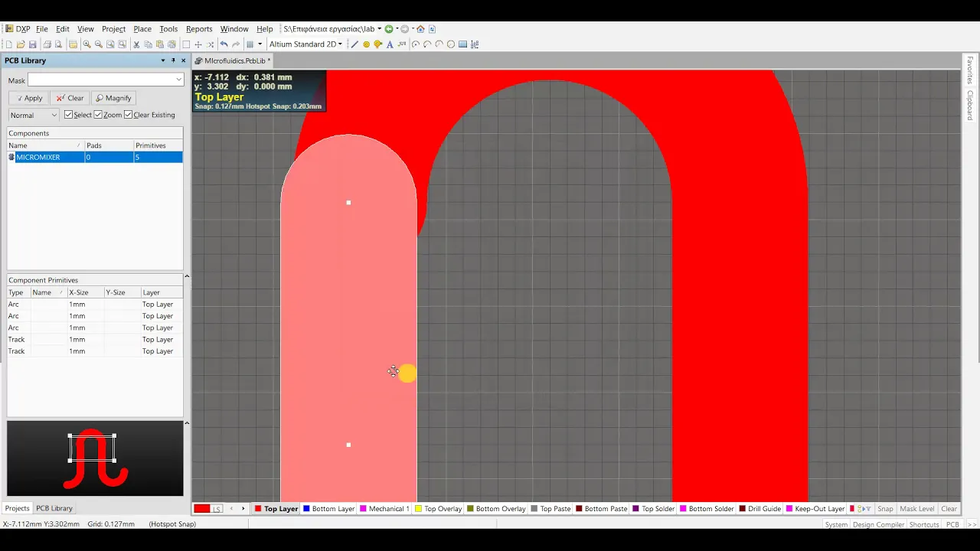Click the LS layer set button
980x551 pixels.
[x=217, y=509]
